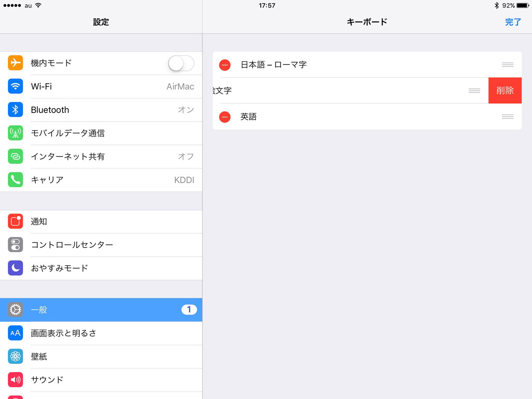
Task: Tap red minus beside 日本語 – ローマ字
Action: [x=225, y=65]
